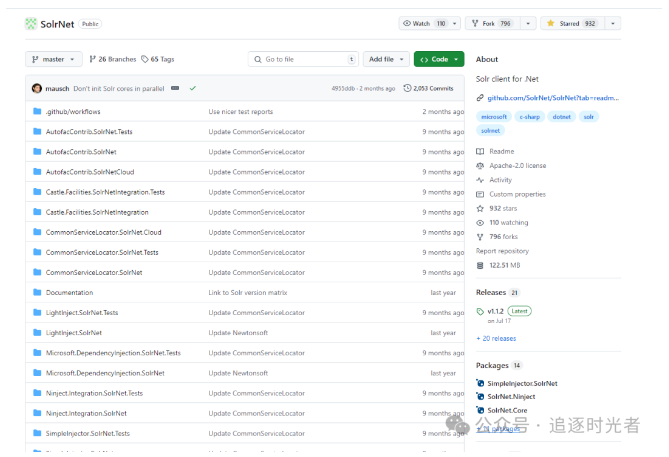Click the tag icon next to 65 Tags
The height and width of the screenshot is (457, 669).
coord(145,59)
